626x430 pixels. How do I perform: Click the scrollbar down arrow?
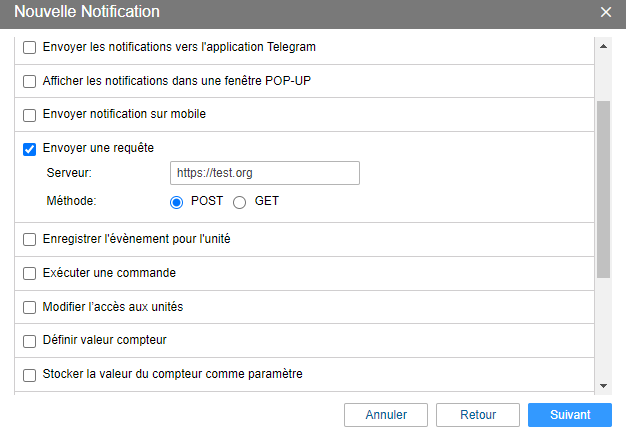[x=603, y=386]
